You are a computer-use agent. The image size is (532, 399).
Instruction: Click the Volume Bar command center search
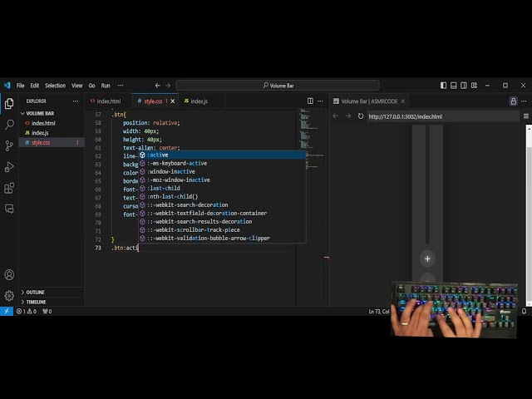(x=278, y=86)
